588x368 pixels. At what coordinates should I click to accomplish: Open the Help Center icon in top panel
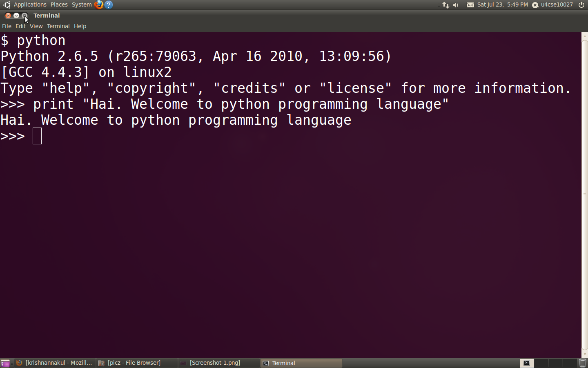[x=109, y=4]
